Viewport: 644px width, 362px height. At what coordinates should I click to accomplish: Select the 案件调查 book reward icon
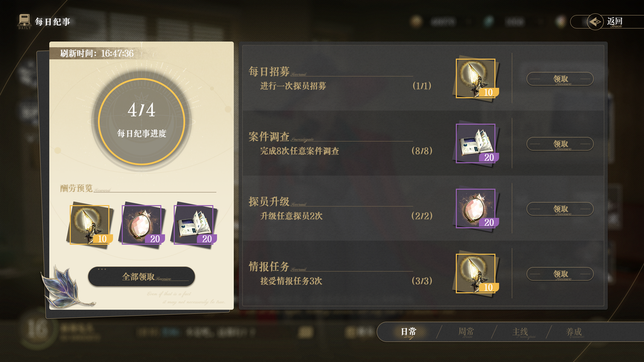tap(476, 144)
